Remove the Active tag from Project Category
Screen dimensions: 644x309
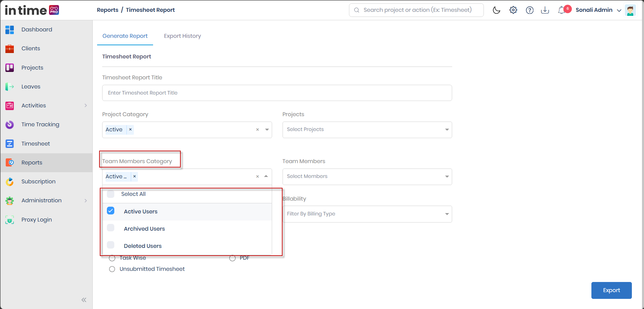coord(130,130)
